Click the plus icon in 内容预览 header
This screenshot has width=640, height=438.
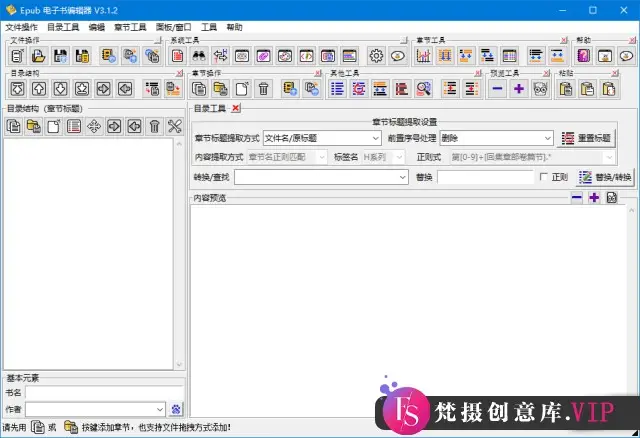[x=594, y=198]
